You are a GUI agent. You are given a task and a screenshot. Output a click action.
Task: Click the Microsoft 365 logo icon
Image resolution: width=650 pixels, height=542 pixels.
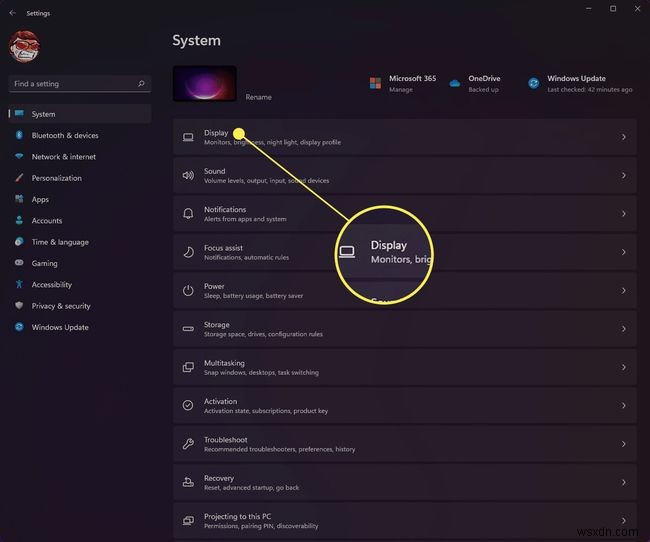375,83
